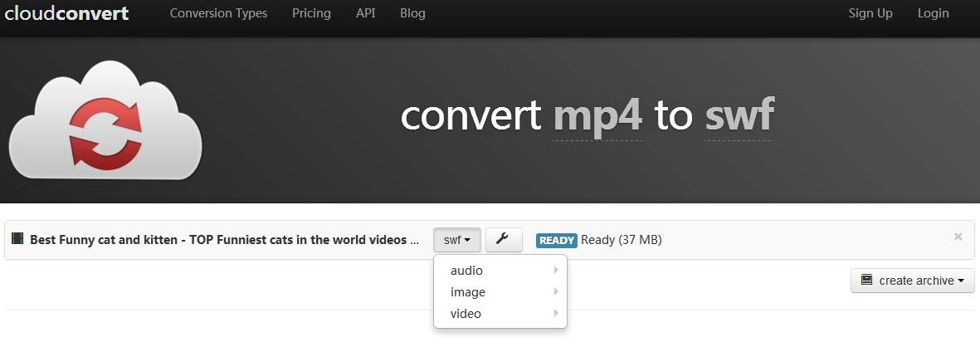
Task: Click the blue READY status badge
Action: pos(557,241)
